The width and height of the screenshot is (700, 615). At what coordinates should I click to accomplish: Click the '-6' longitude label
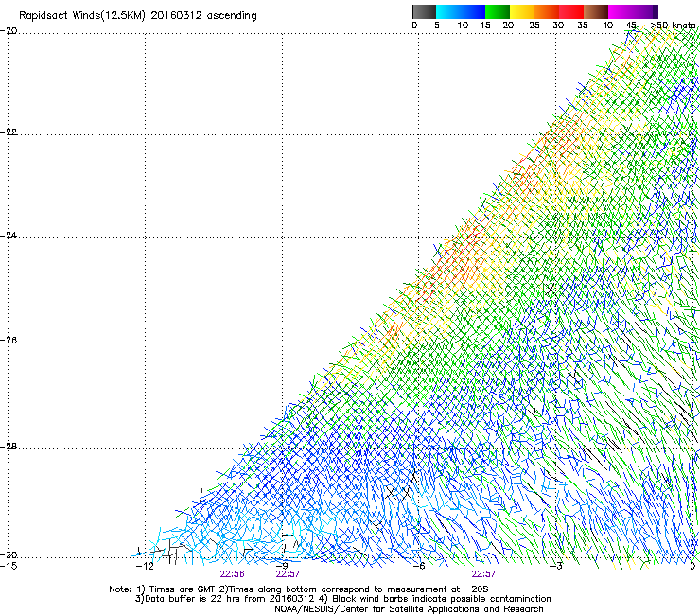click(x=419, y=566)
